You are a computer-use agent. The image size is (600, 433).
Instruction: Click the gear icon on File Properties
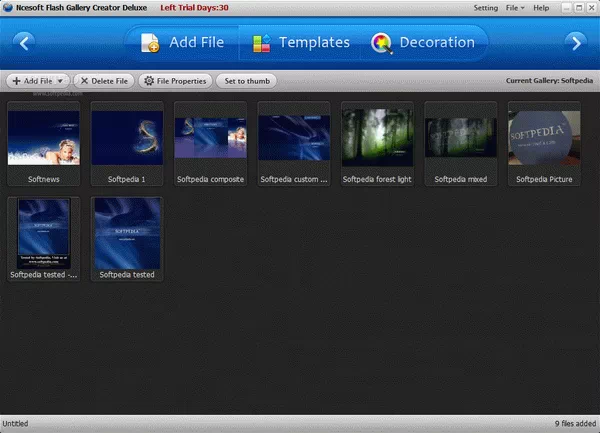tap(149, 80)
